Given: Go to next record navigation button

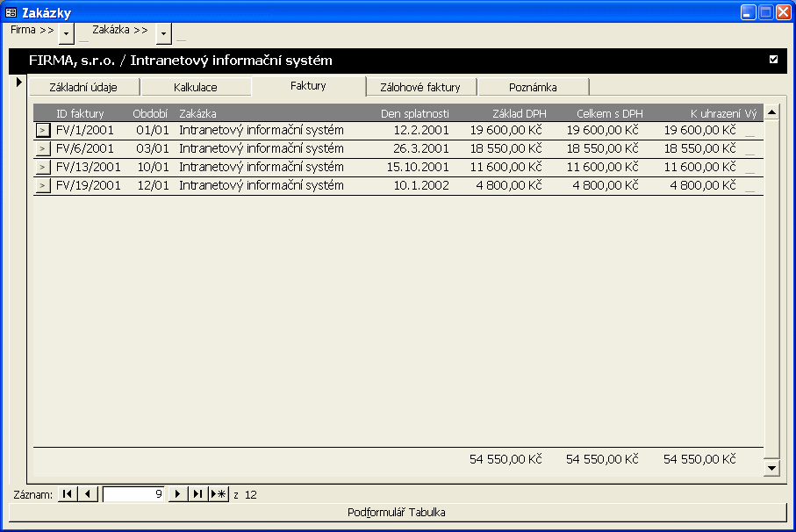Looking at the screenshot, I should 178,494.
